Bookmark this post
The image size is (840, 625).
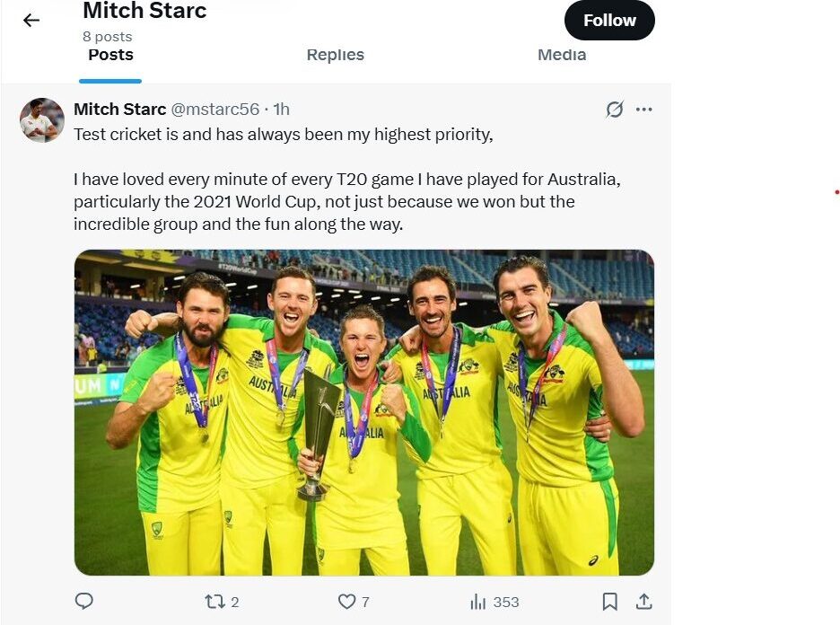coord(609,602)
